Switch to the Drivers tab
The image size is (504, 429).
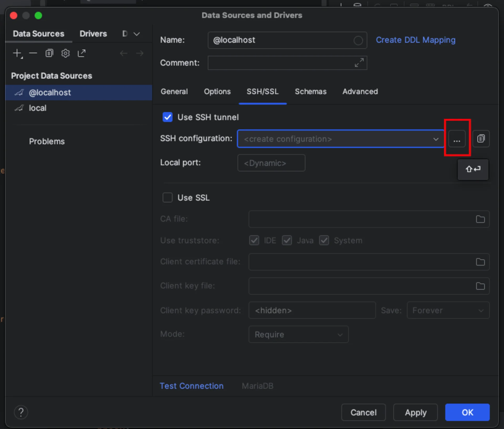click(93, 34)
